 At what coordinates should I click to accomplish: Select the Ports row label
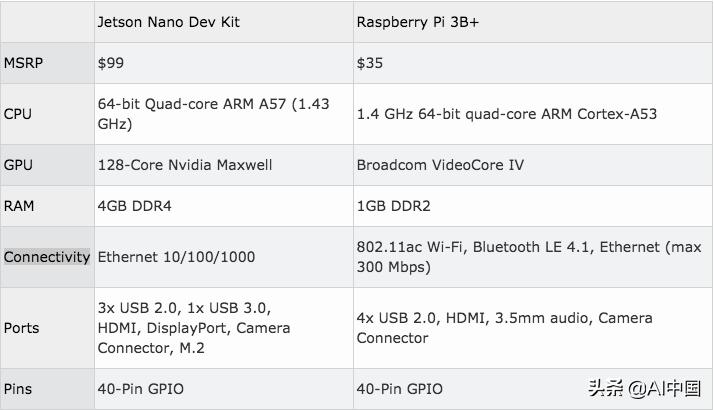point(22,328)
